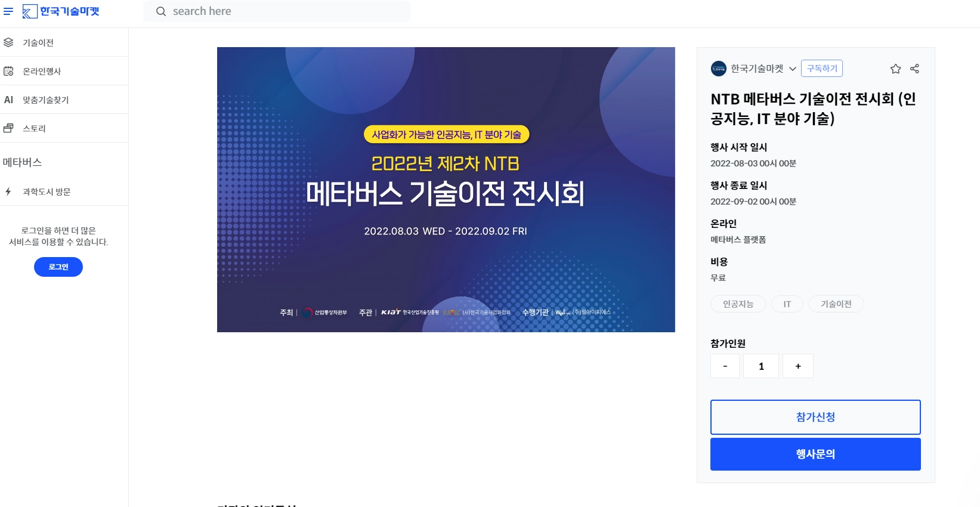980x507 pixels.
Task: Click the search magnifier icon
Action: (161, 11)
